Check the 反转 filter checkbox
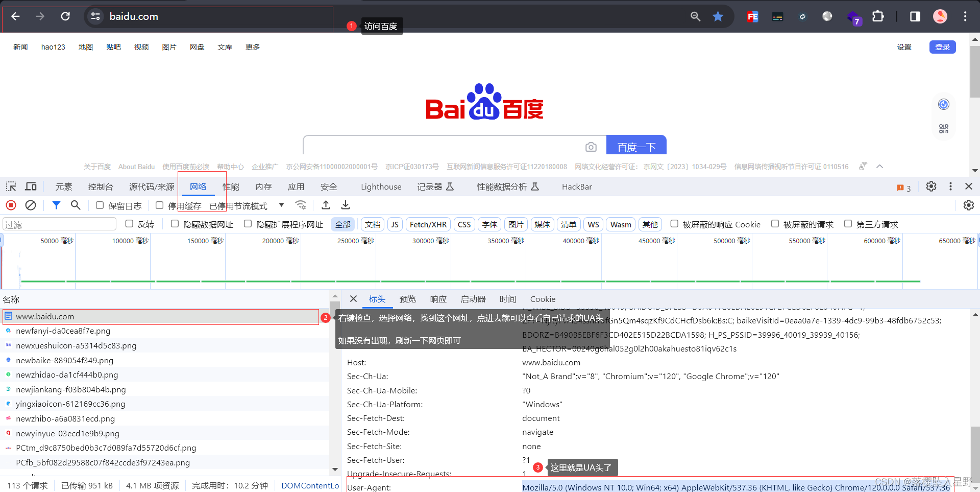The width and height of the screenshot is (980, 492). pyautogui.click(x=129, y=224)
